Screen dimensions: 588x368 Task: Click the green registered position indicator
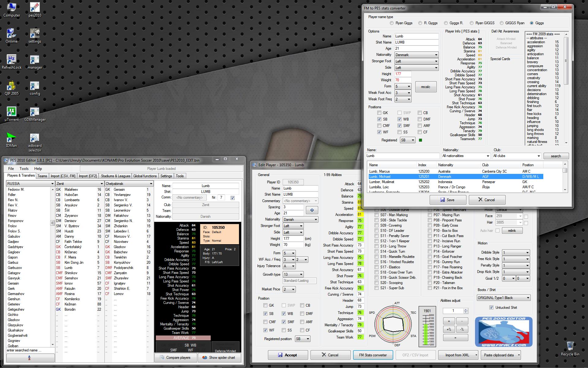(x=420, y=140)
